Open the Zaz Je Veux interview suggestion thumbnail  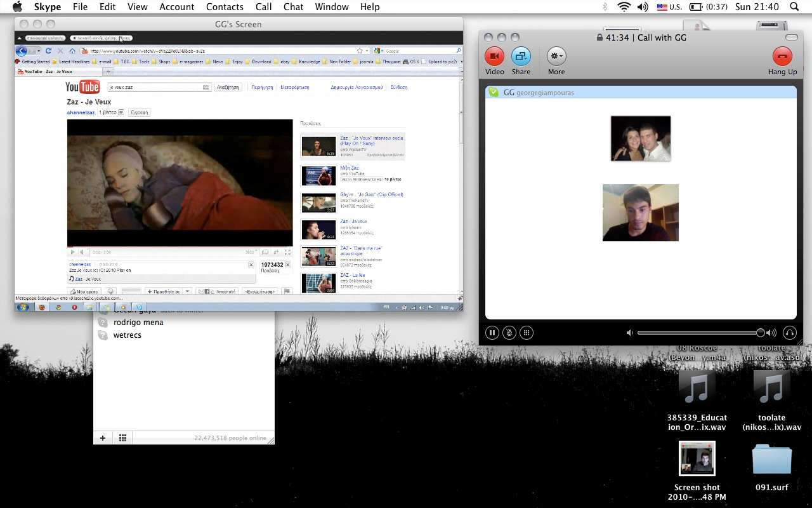tap(318, 146)
